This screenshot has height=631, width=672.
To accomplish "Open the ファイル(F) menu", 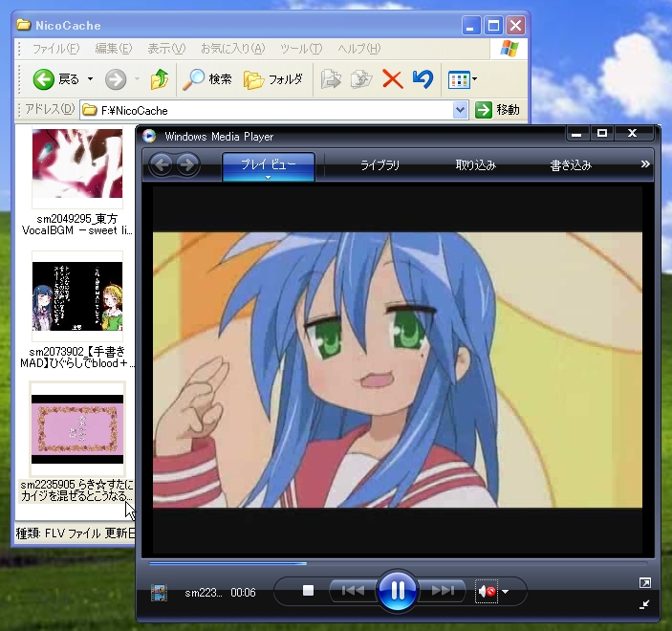I will click(x=56, y=49).
